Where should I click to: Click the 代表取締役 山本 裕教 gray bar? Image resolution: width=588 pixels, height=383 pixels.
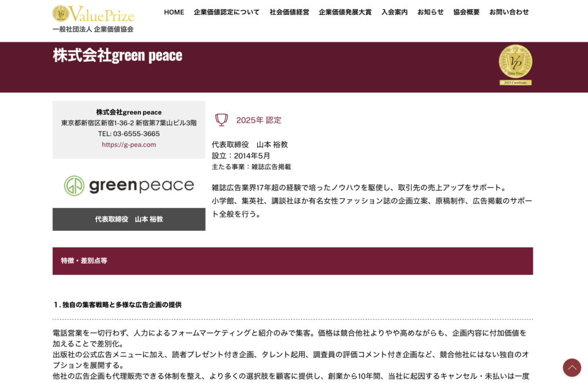point(129,219)
